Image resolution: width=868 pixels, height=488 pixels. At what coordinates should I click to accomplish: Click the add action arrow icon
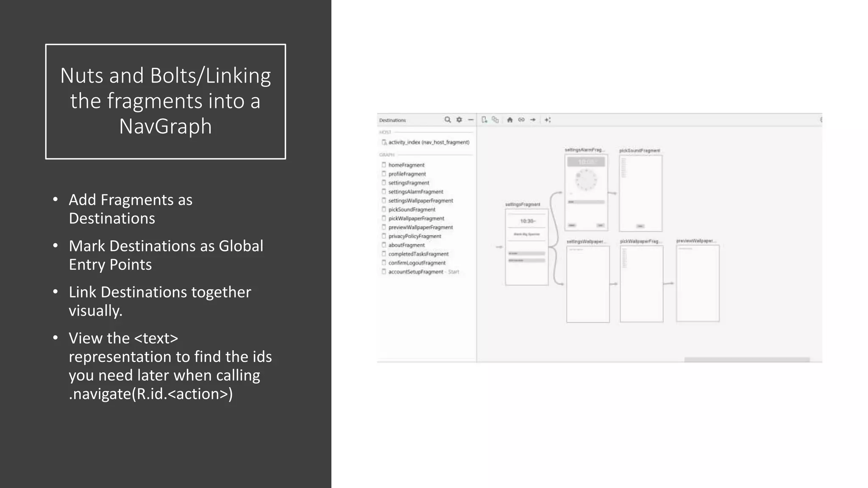coord(533,120)
